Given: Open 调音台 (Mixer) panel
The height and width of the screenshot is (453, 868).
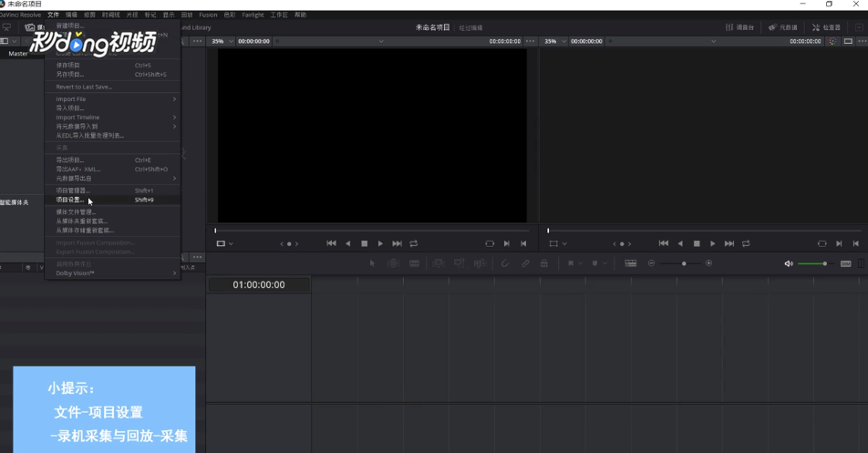Looking at the screenshot, I should 739,27.
